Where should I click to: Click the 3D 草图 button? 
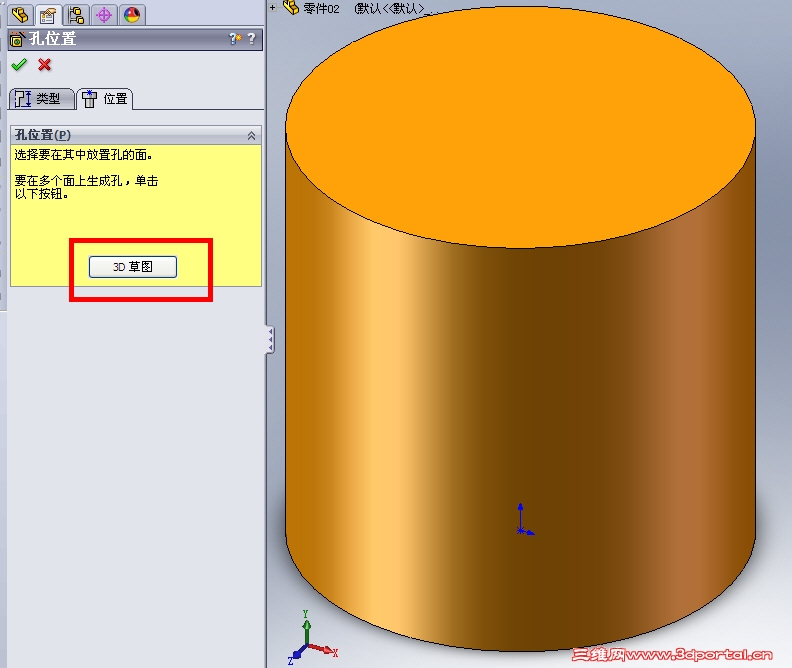pyautogui.click(x=133, y=267)
